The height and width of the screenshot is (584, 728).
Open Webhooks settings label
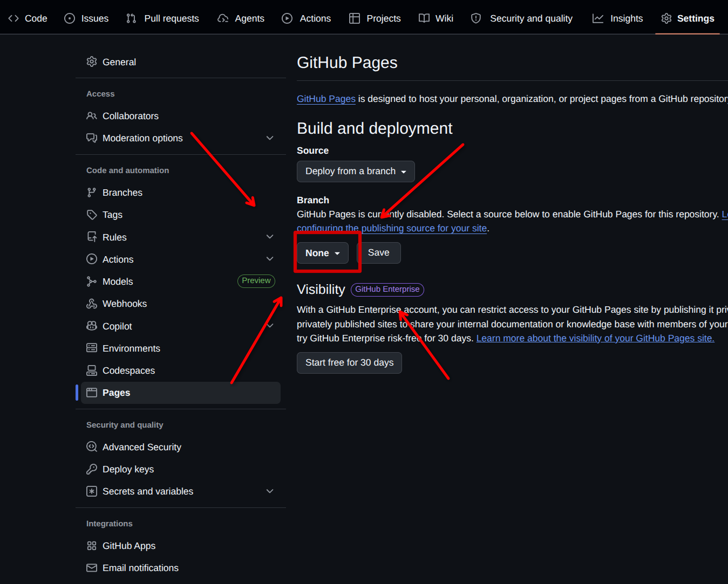pos(125,304)
